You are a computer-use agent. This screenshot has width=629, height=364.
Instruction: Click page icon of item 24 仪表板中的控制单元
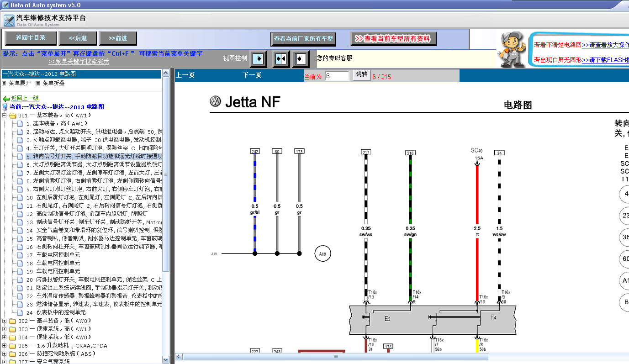tap(20, 312)
